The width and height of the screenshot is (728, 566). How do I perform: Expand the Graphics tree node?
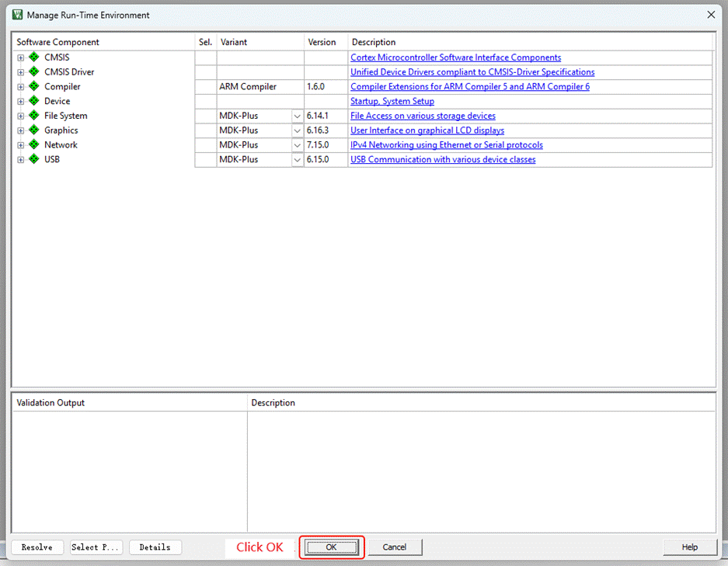point(20,131)
